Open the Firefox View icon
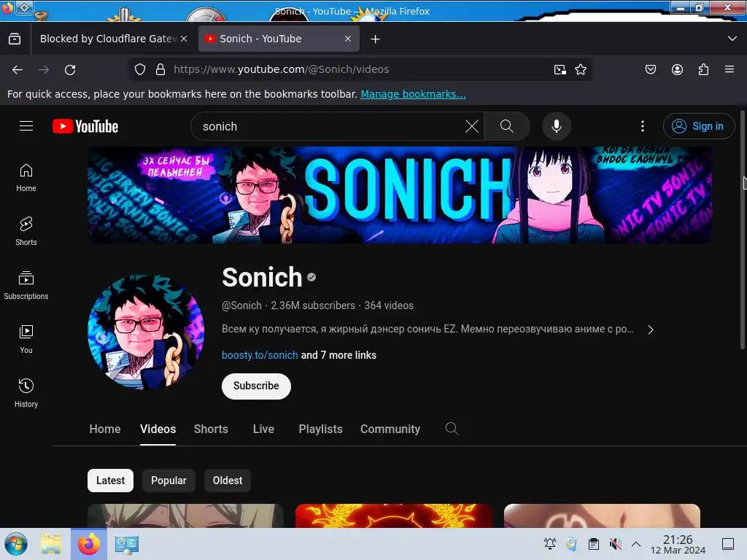This screenshot has width=747, height=560. tap(15, 39)
